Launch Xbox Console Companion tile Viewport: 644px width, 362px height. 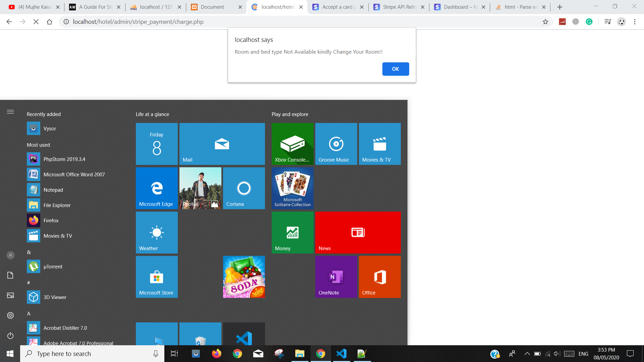point(292,144)
